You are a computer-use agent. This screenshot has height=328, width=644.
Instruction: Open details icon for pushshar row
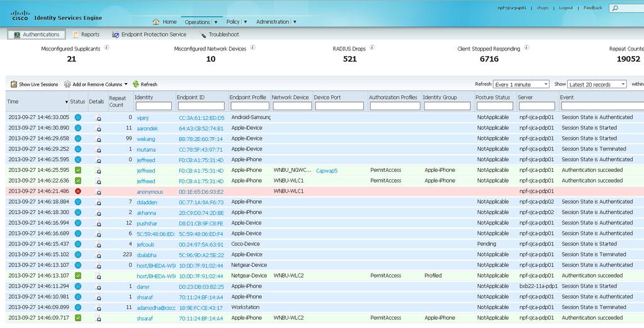[98, 223]
